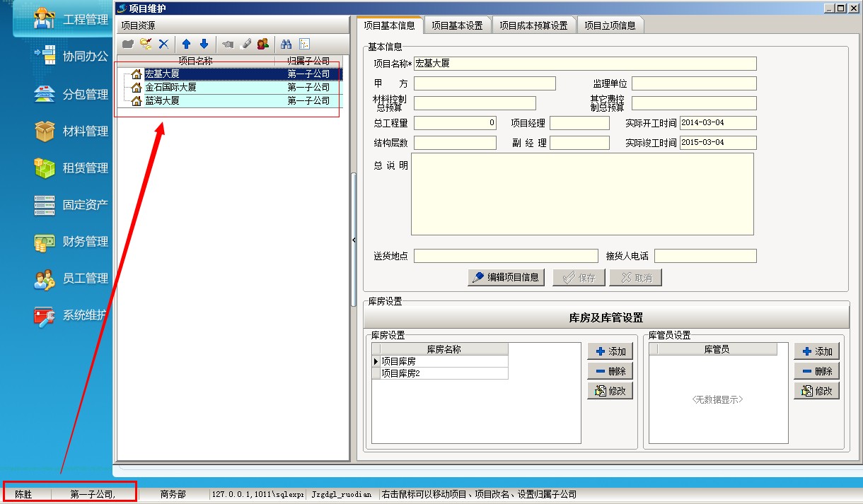
Task: Select 金石国际大厦 in the project tree
Action: click(x=170, y=88)
